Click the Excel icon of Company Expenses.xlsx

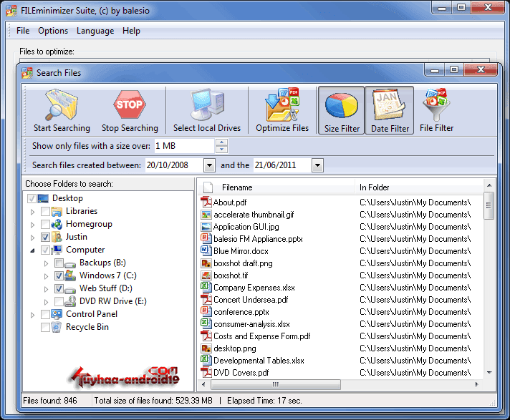click(x=206, y=287)
